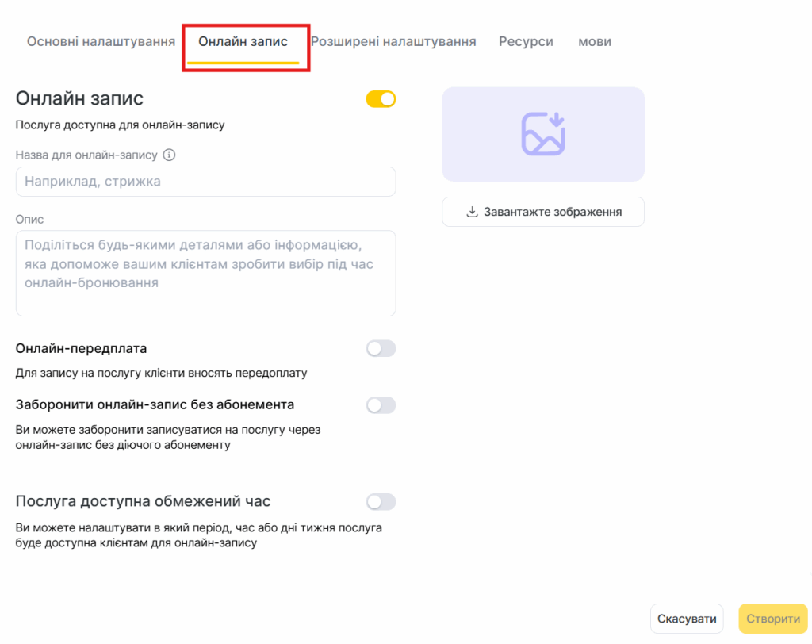
Task: Click the Назва для онлайн-запису field label
Action: coord(86,155)
